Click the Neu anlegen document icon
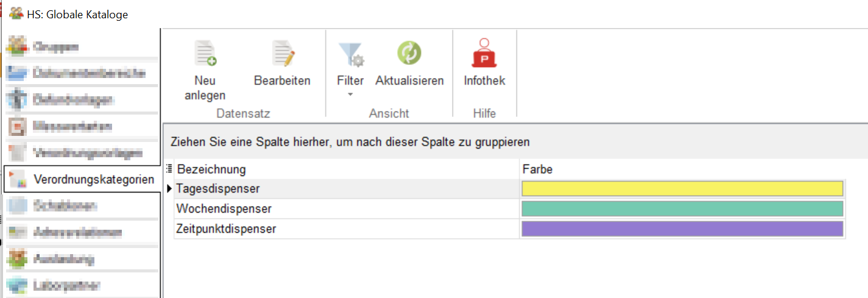Viewport: 868px width, 298px height. [x=205, y=54]
